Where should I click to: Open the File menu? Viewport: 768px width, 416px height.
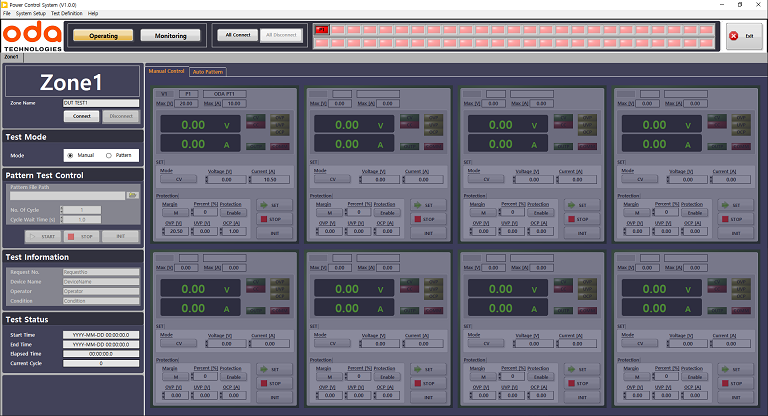(x=6, y=13)
